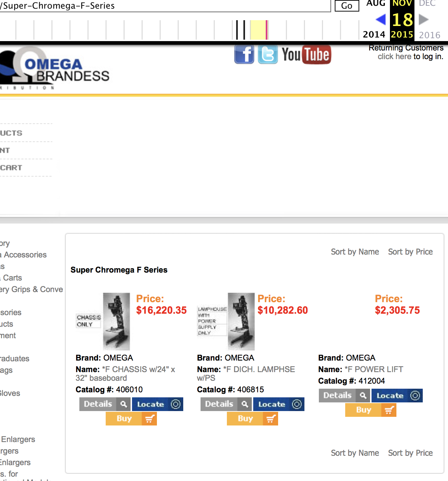Image resolution: width=448 pixels, height=481 pixels.
Task: Click the Omega Brandess logo
Action: (x=54, y=69)
